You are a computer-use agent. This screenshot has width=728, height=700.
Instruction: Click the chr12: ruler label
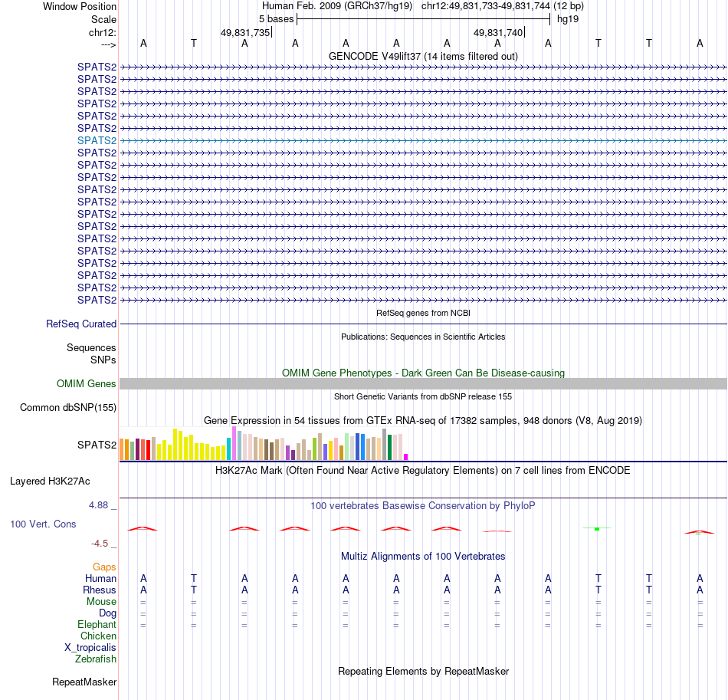[x=103, y=32]
